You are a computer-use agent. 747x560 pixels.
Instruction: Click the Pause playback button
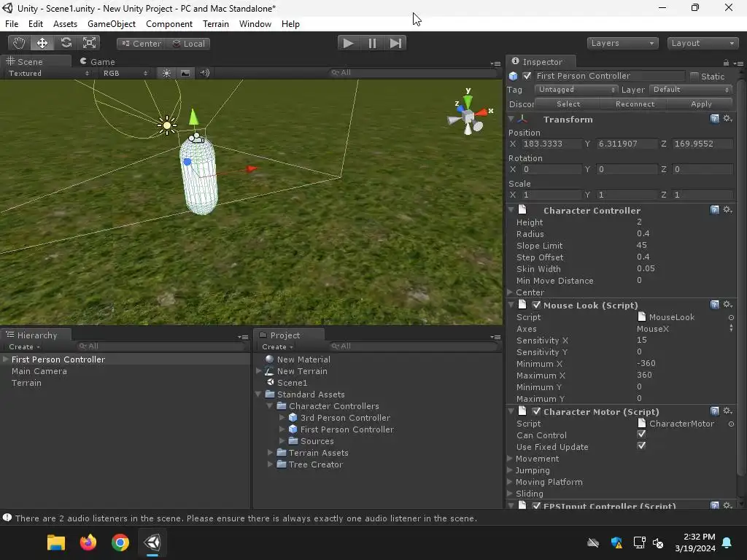pyautogui.click(x=372, y=43)
